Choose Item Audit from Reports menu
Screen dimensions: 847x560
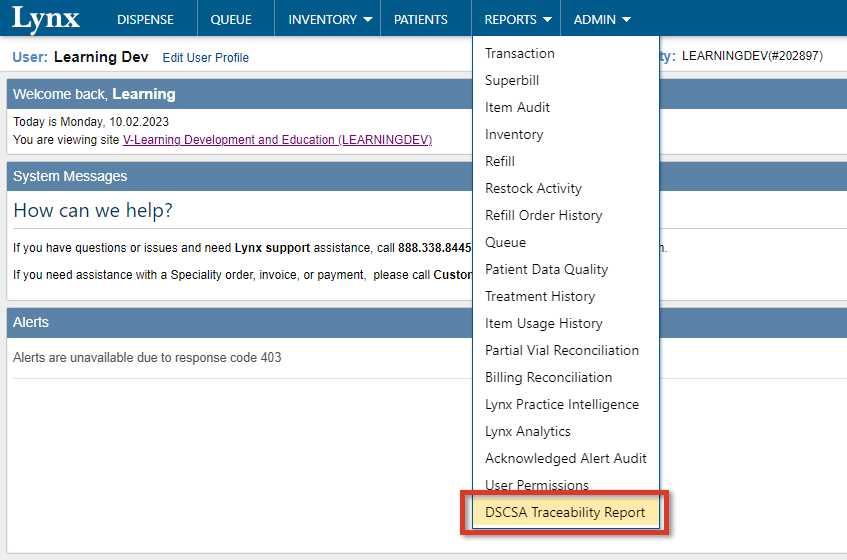point(518,108)
